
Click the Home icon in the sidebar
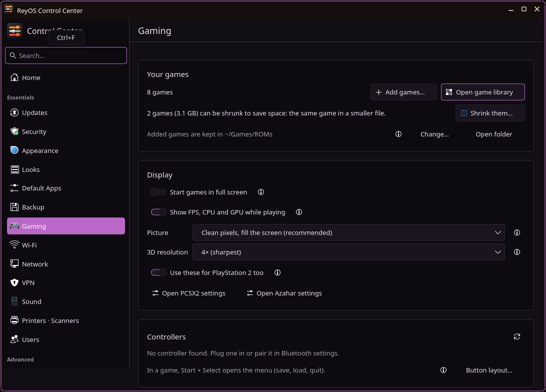(x=14, y=77)
